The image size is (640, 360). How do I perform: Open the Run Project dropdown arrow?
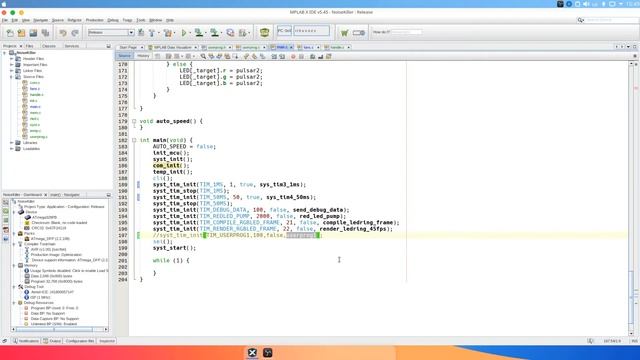[190, 33]
